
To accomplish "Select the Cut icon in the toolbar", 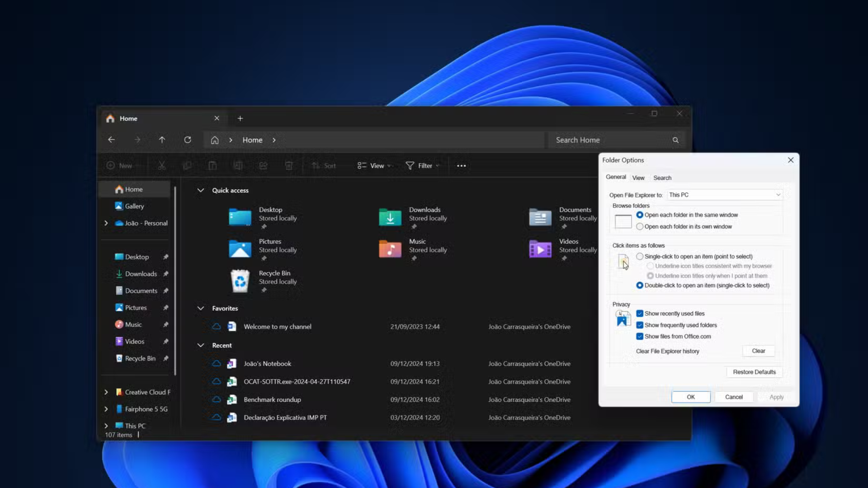I will click(161, 165).
